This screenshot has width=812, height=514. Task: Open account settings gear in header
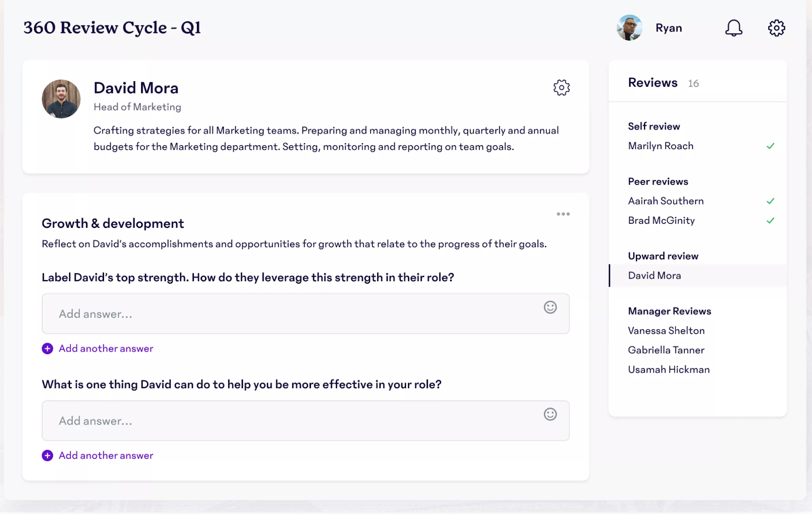tap(776, 28)
